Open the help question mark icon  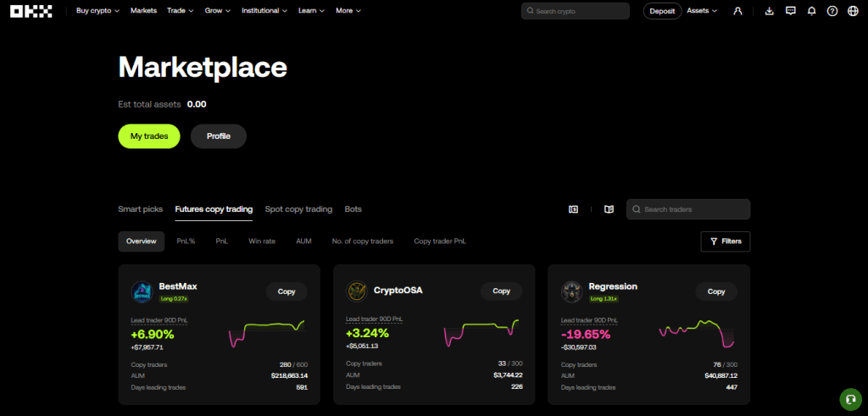tap(832, 11)
